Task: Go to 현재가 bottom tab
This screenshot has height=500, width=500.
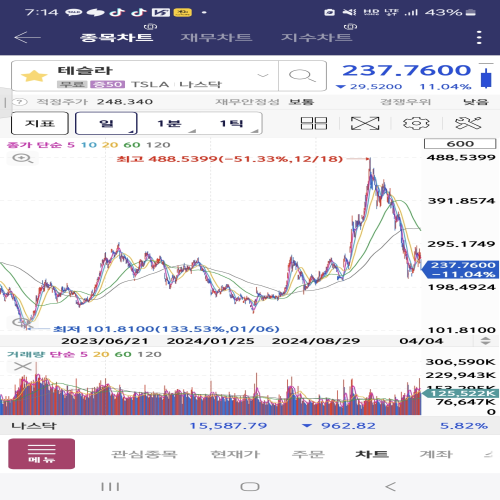Action: click(235, 454)
